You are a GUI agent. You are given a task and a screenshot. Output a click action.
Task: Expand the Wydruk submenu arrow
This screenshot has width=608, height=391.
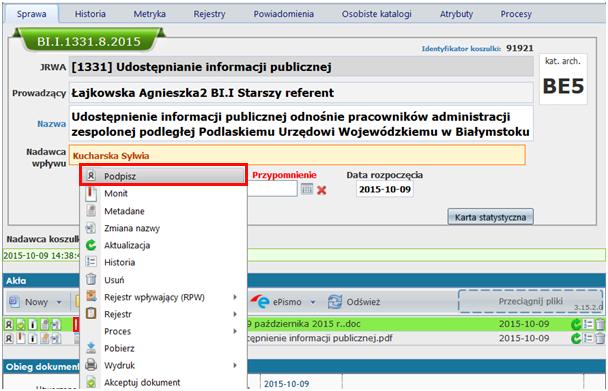click(235, 365)
